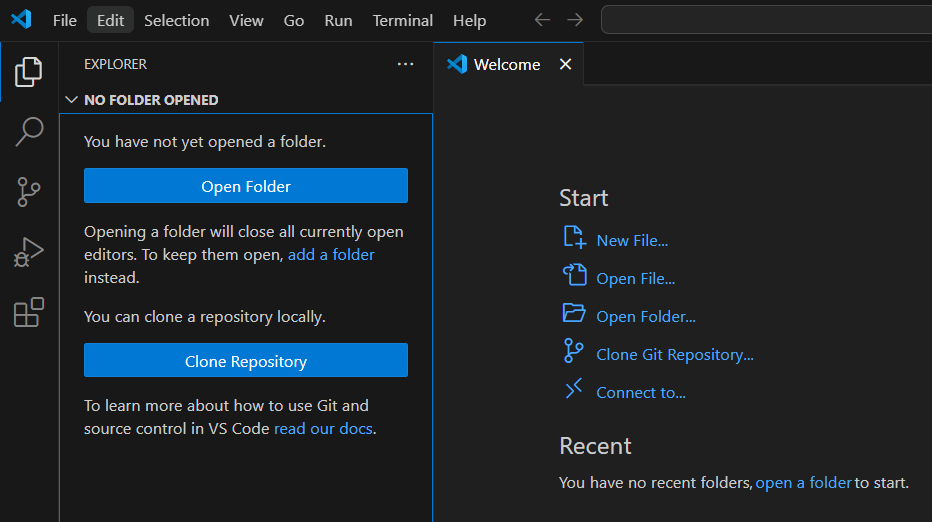This screenshot has width=932, height=522.
Task: Go back with the left arrow
Action: click(x=542, y=20)
